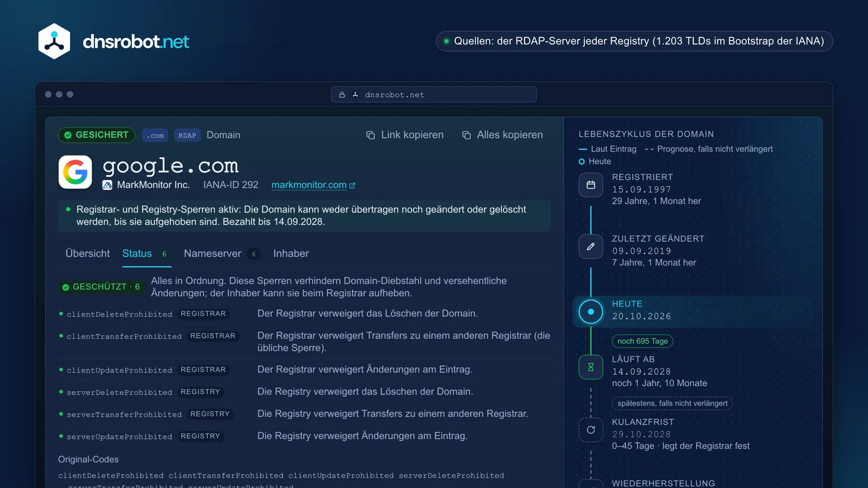
Task: Click the site favicon in the address bar
Action: pyautogui.click(x=355, y=95)
